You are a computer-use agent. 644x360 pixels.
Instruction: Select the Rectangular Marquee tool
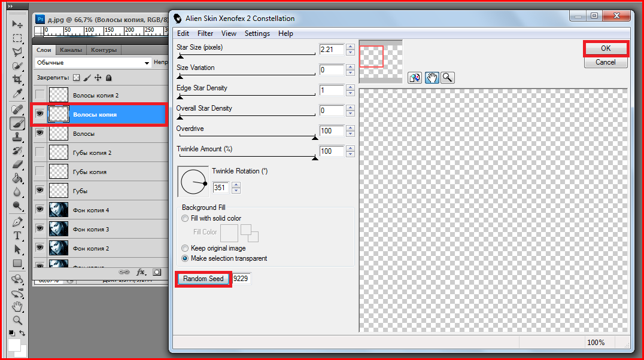(17, 38)
